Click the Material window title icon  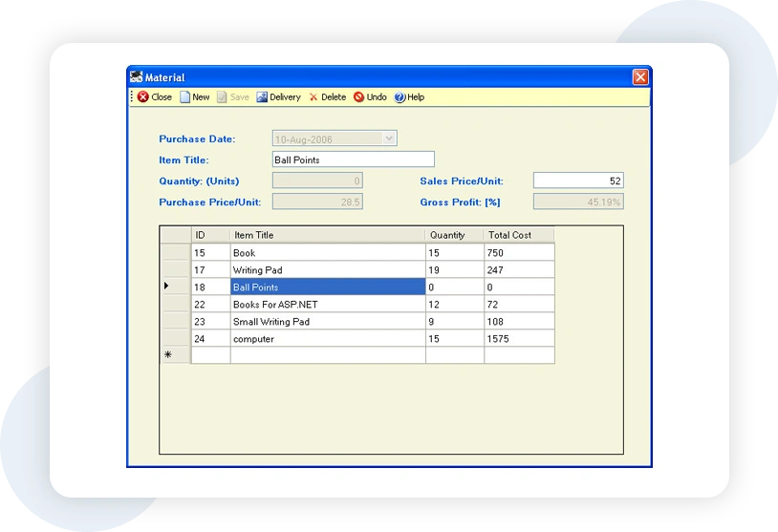pos(137,77)
